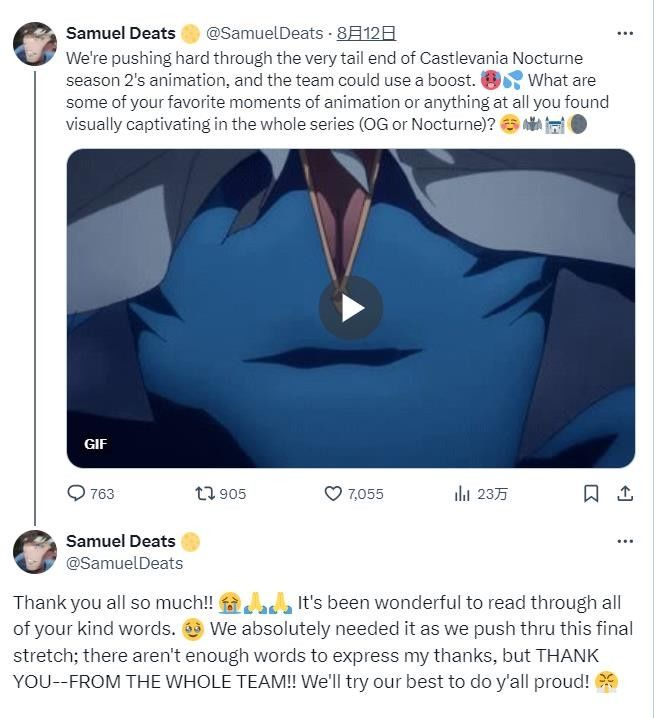654x718 pixels.
Task: Click verified badge beside reply tweet name
Action: tap(190, 541)
